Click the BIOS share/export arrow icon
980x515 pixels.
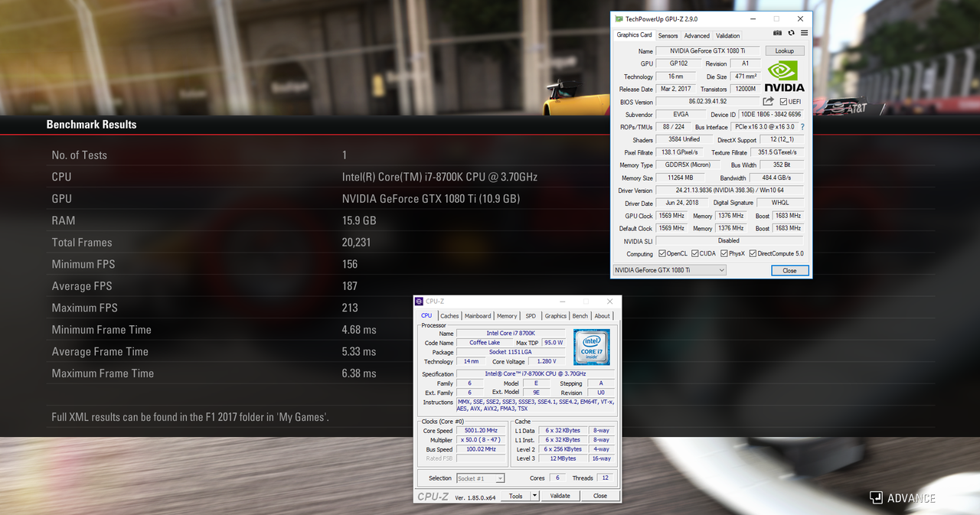[x=768, y=101]
